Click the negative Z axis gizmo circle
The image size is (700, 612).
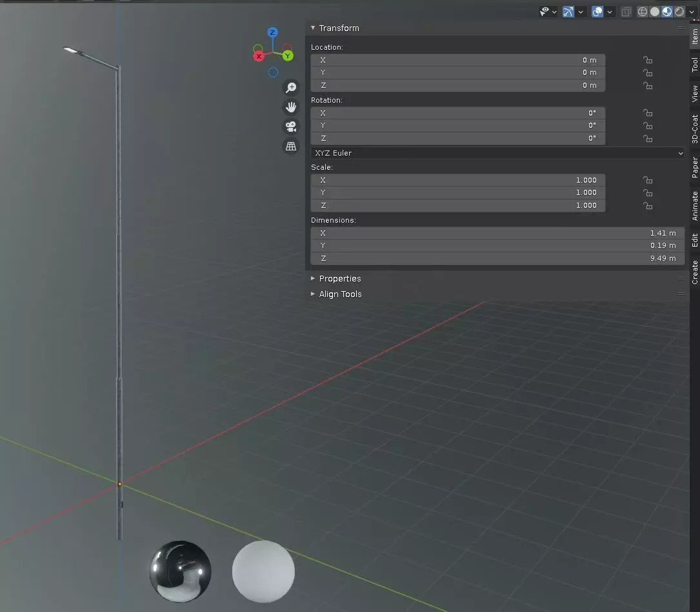pos(273,72)
